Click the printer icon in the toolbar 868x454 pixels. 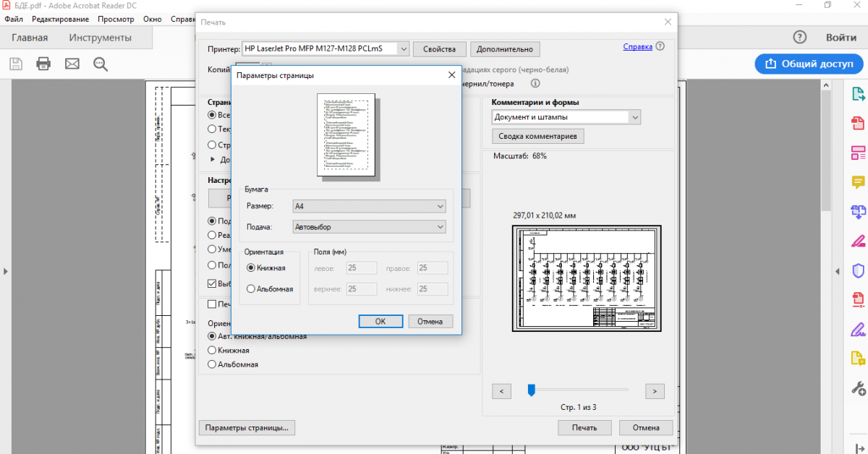tap(43, 64)
